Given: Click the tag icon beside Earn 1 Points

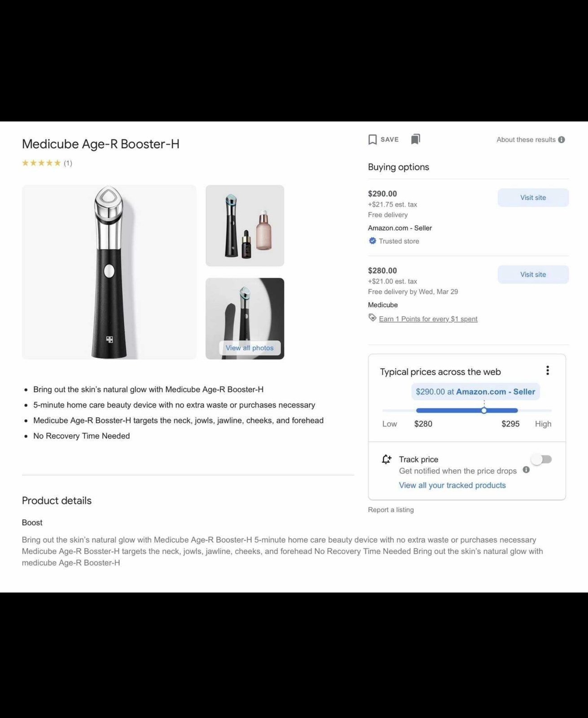Looking at the screenshot, I should (x=372, y=318).
